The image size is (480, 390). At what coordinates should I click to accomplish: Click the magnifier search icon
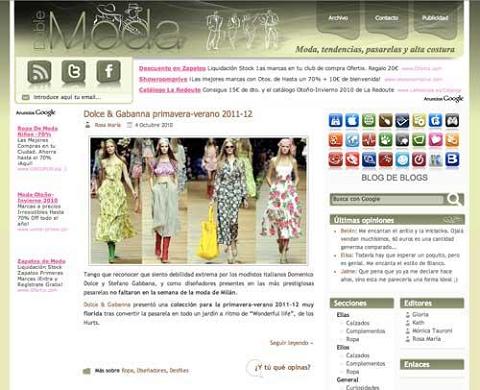[x=454, y=199]
